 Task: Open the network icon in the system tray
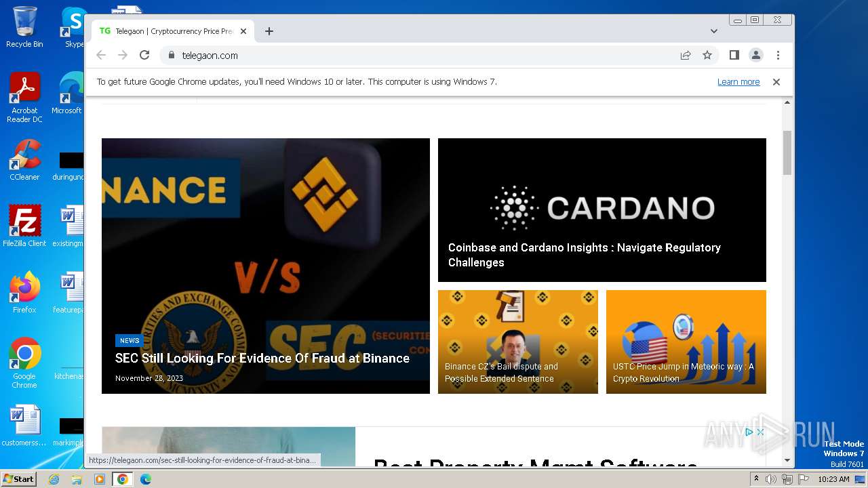787,479
